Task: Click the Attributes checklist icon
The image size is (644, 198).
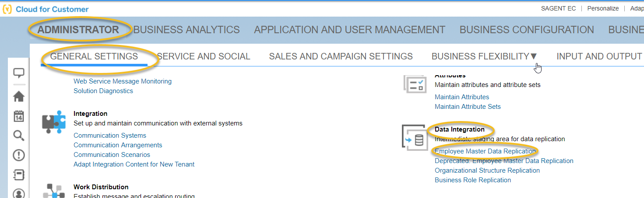Action: coord(415,83)
